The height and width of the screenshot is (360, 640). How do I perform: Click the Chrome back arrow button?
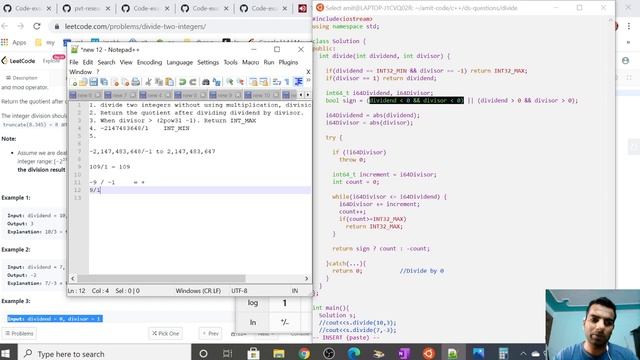click(x=5, y=26)
